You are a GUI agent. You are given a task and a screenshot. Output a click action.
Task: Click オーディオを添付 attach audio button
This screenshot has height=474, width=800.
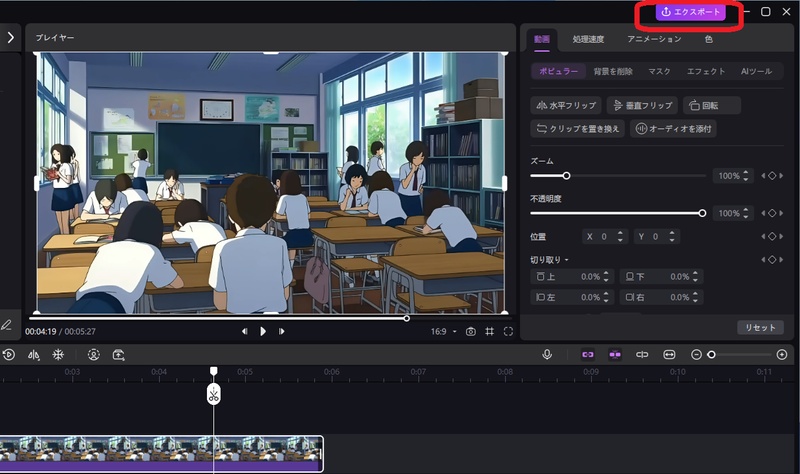click(673, 129)
